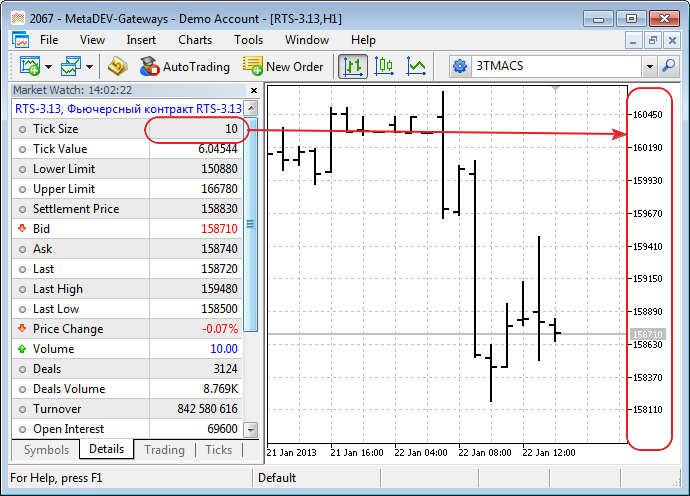
Task: Click the red Bid value 158710
Action: point(219,229)
